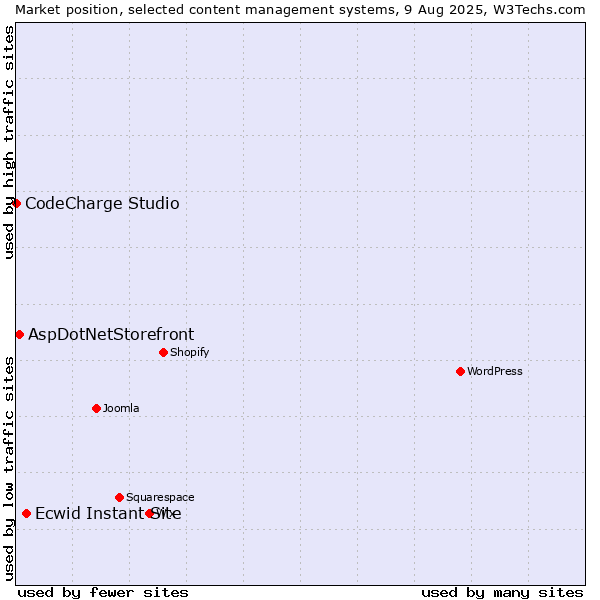Click 'used by high traffic sites' label
This screenshot has width=600, height=600.
8,142
